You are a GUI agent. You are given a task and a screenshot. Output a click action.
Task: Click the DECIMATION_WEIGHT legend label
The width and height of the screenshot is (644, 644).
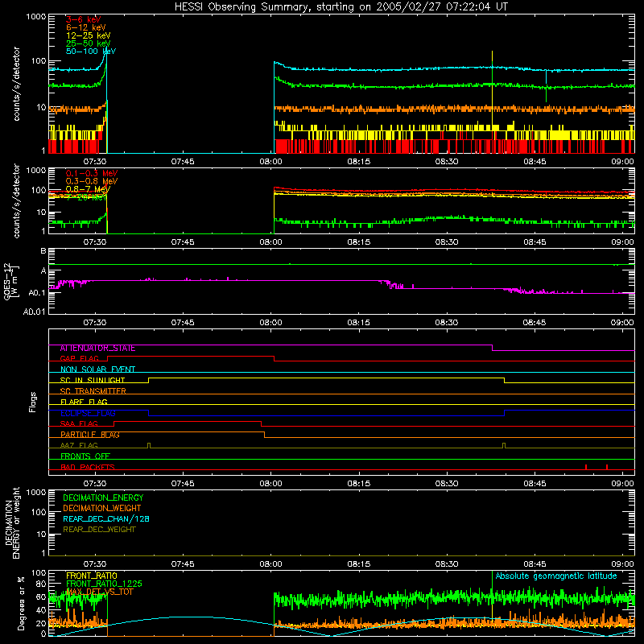point(102,508)
